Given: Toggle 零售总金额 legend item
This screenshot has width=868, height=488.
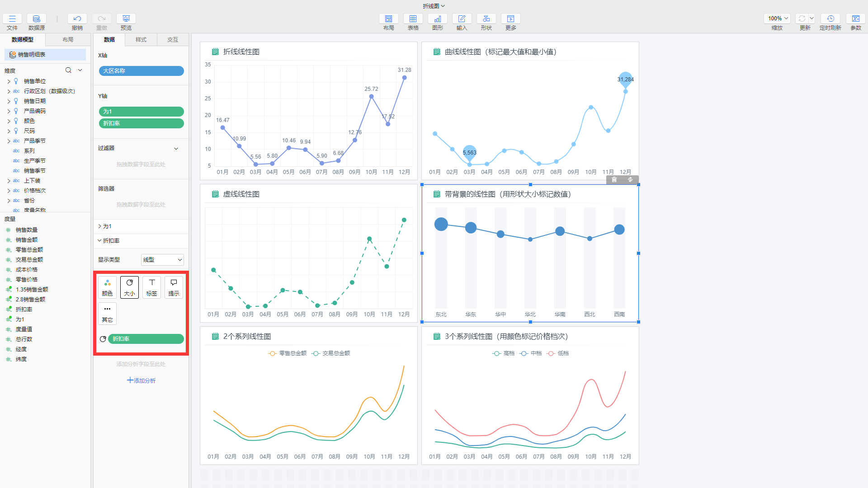Looking at the screenshot, I should [x=287, y=353].
